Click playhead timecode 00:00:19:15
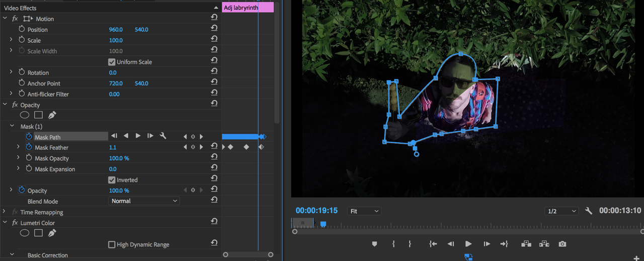This screenshot has height=261, width=644. [316, 211]
